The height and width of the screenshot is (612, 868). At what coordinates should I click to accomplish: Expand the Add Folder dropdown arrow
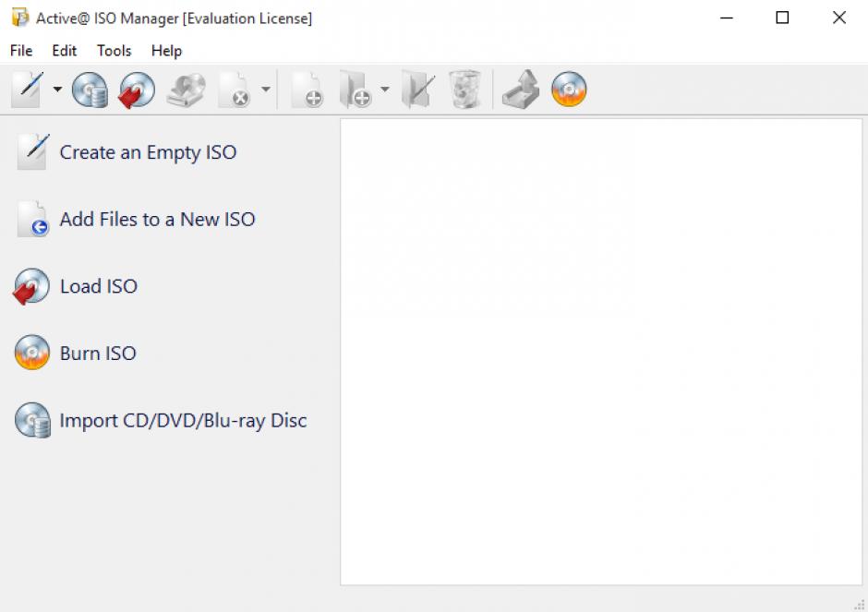click(x=385, y=90)
